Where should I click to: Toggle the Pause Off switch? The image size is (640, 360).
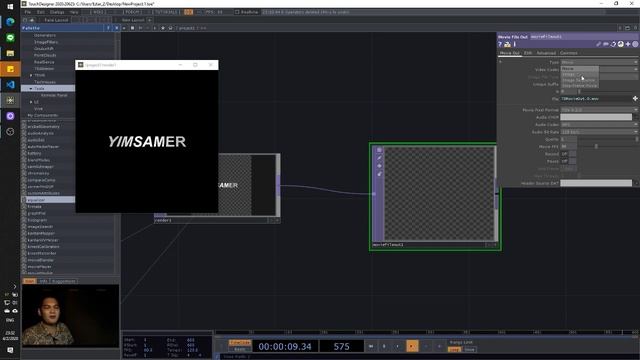point(568,161)
